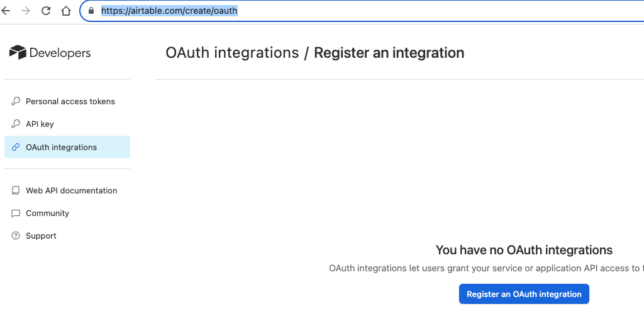Click the Community speech bubble icon
644x319 pixels.
16,213
